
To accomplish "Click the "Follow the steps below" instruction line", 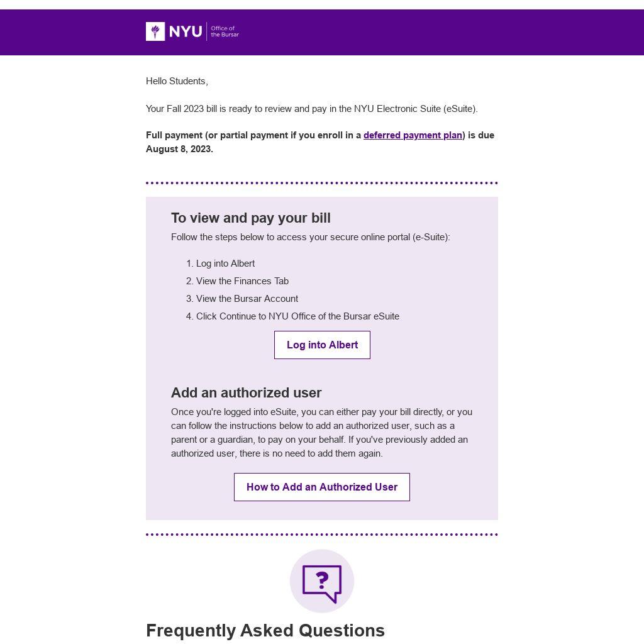I will pyautogui.click(x=311, y=237).
